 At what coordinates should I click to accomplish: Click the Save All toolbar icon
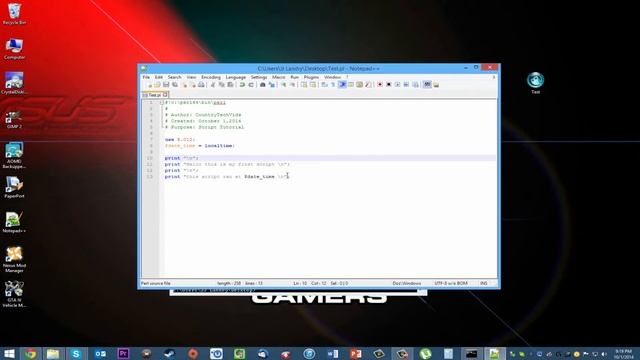tap(175, 85)
